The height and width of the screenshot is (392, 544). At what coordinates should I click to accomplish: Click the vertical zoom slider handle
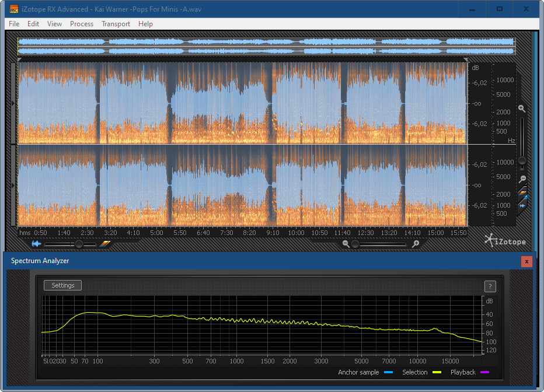pos(522,160)
